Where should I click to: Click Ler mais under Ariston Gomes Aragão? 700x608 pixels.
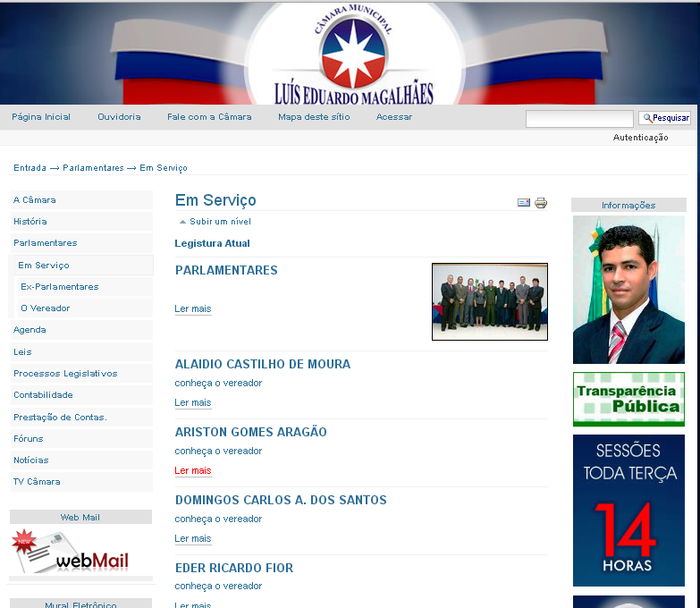pos(193,470)
